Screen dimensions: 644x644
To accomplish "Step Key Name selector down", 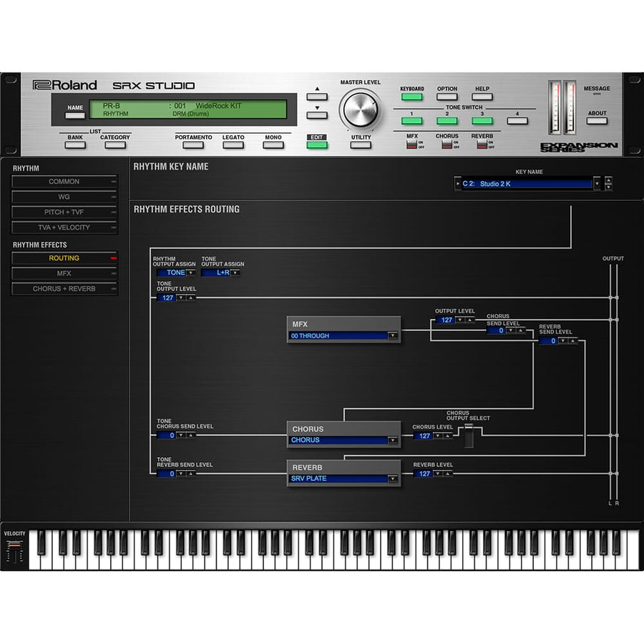I will coord(608,187).
